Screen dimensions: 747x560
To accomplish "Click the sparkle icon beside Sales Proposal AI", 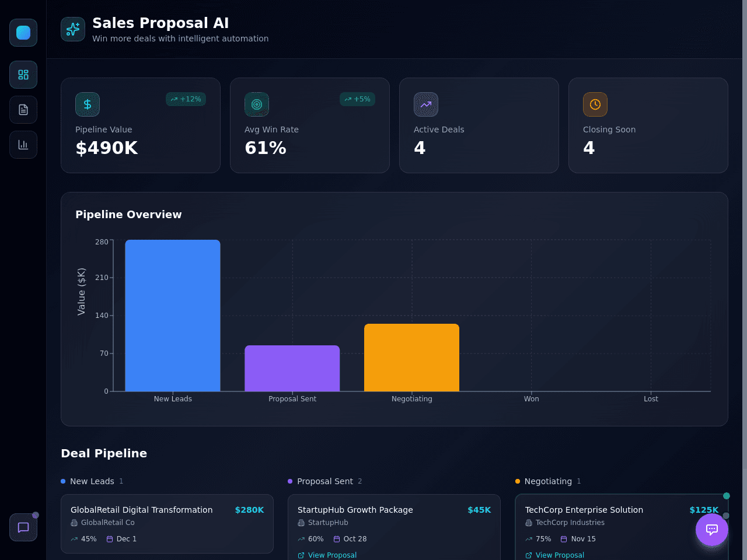I will click(73, 29).
